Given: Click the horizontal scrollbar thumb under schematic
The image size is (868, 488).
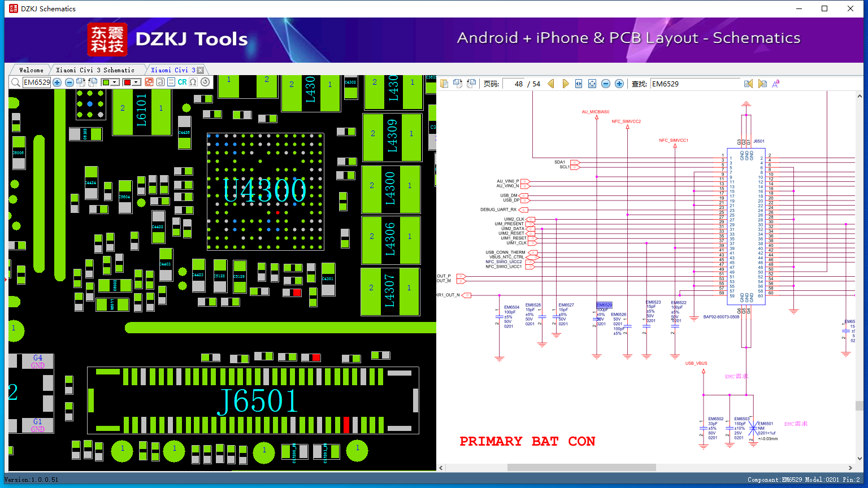Looking at the screenshot, I should 581,468.
